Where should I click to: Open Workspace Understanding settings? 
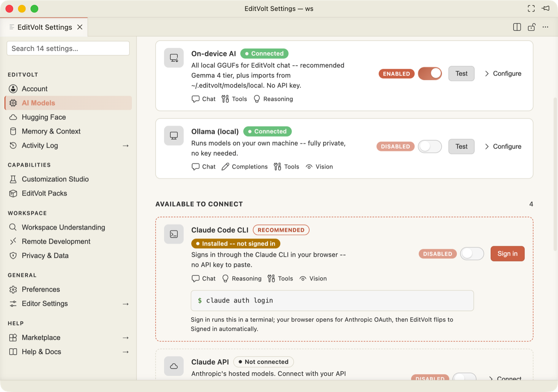pos(68,227)
